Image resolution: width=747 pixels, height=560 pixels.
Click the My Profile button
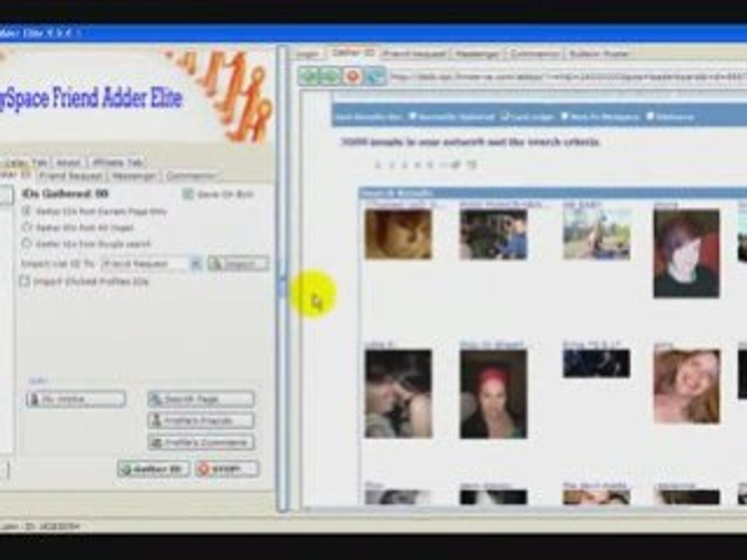click(x=76, y=399)
